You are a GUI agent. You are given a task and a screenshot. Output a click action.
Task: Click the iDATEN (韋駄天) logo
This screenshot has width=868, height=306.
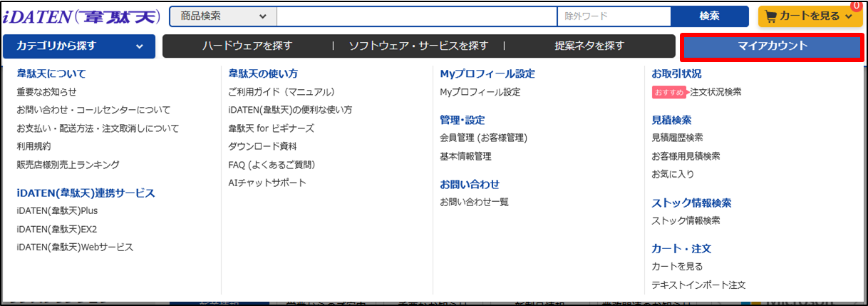pyautogui.click(x=83, y=16)
